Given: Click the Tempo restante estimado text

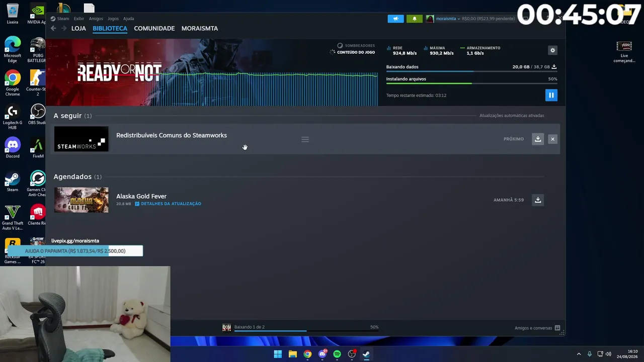Looking at the screenshot, I should point(416,96).
